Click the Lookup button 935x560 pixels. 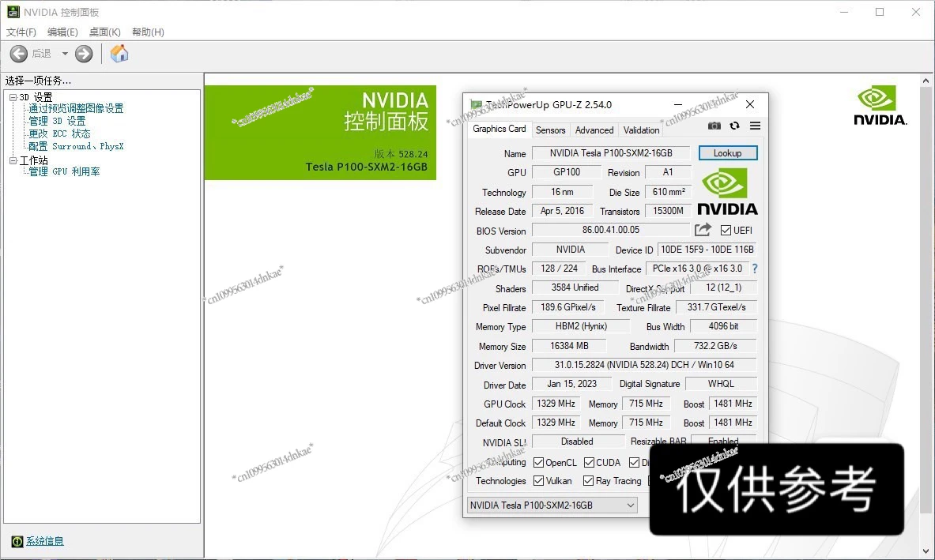(x=727, y=153)
